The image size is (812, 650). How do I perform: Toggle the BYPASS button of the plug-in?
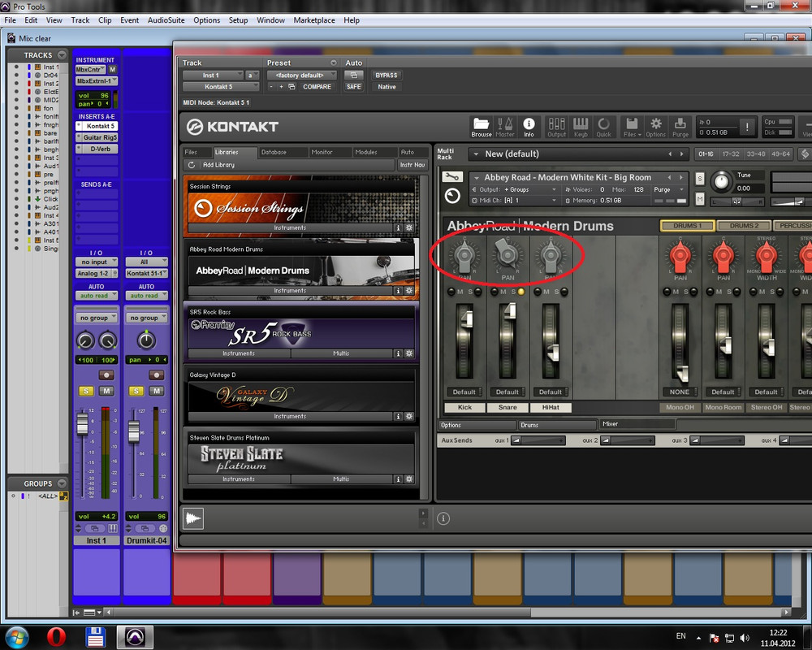pos(387,76)
